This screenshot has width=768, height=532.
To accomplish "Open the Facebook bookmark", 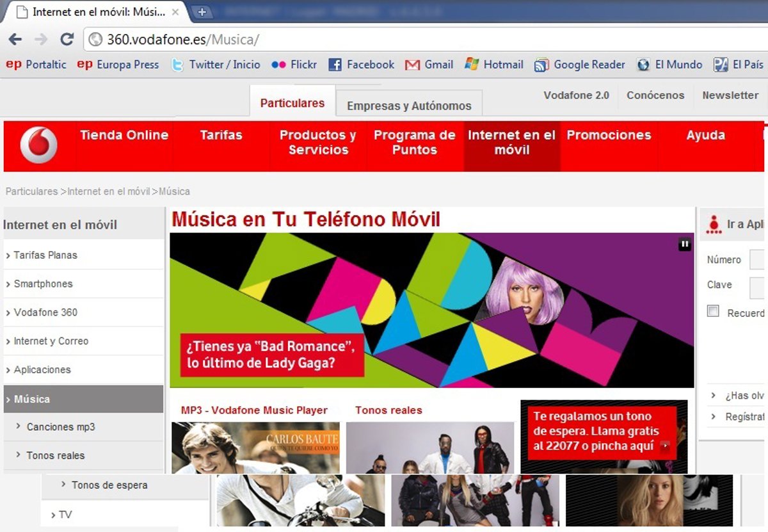I will (x=362, y=65).
